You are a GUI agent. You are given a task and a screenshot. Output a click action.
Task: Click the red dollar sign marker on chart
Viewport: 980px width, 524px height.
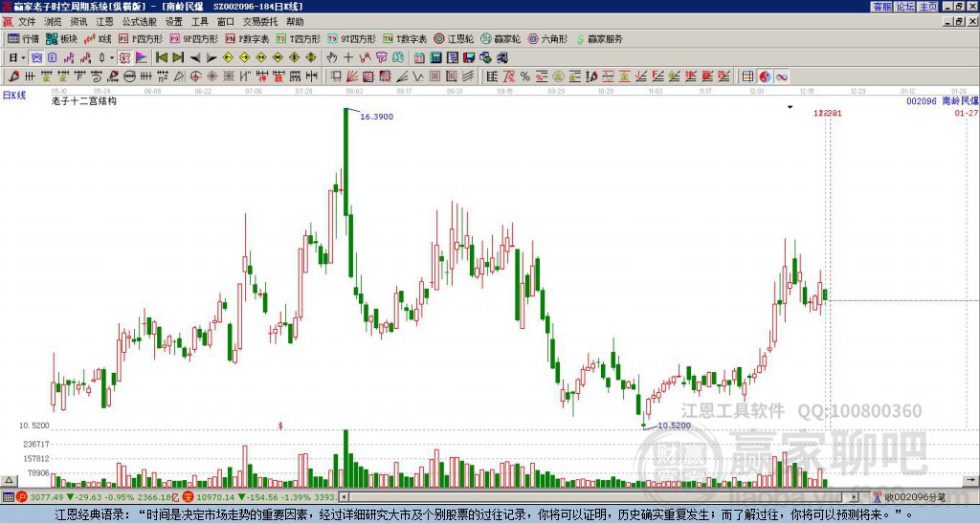(280, 426)
